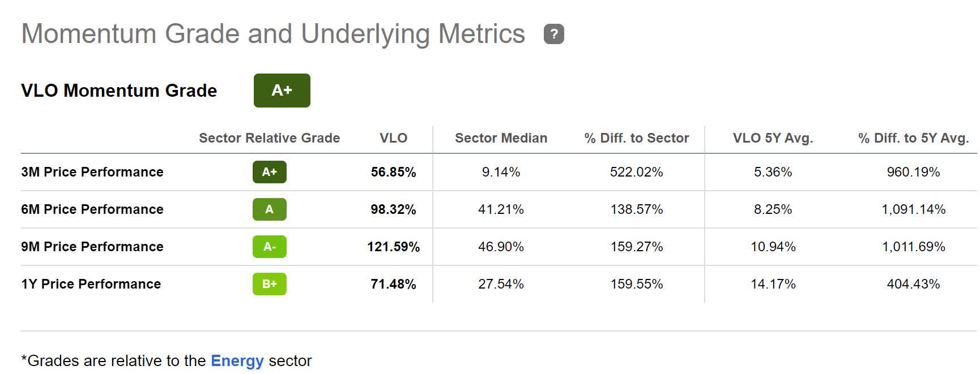This screenshot has height=374, width=980.
Task: Click the Sector Median column header
Action: [501, 138]
